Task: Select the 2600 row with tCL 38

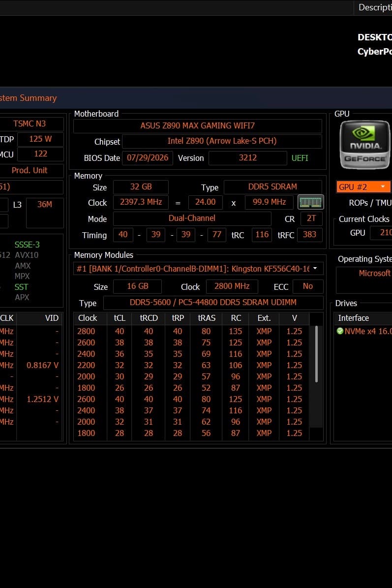Action: 192,343
